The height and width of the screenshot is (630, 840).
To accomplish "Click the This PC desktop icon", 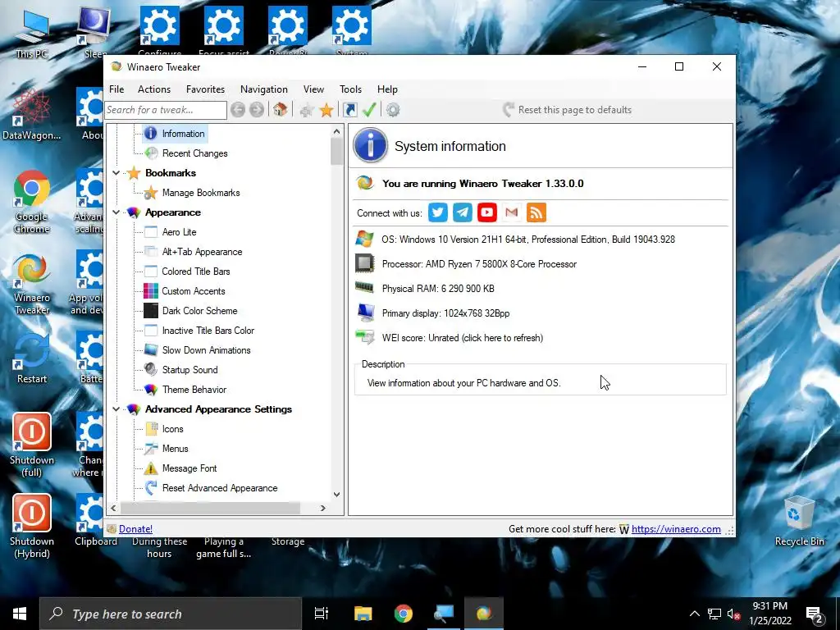I will coord(32,33).
